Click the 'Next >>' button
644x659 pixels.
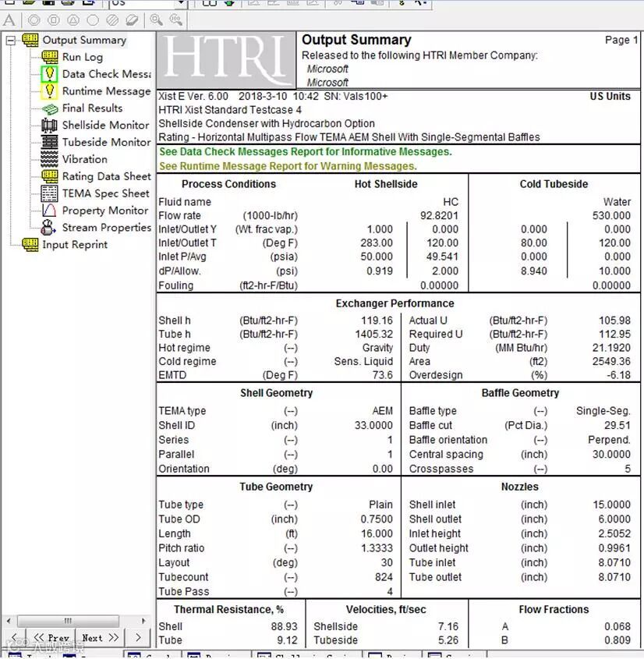(101, 638)
